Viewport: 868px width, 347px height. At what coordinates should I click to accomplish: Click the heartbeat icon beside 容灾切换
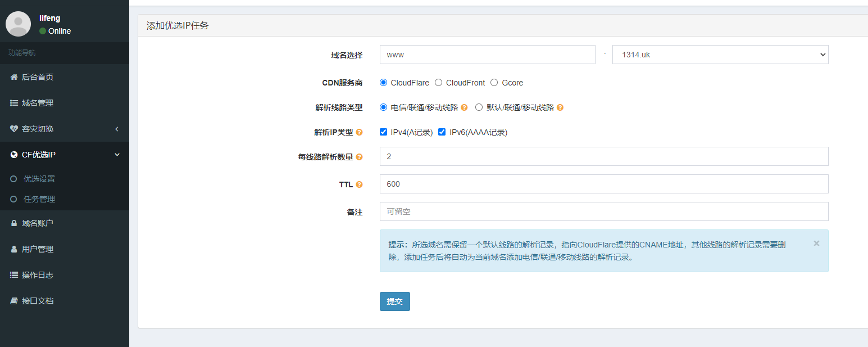[14, 129]
